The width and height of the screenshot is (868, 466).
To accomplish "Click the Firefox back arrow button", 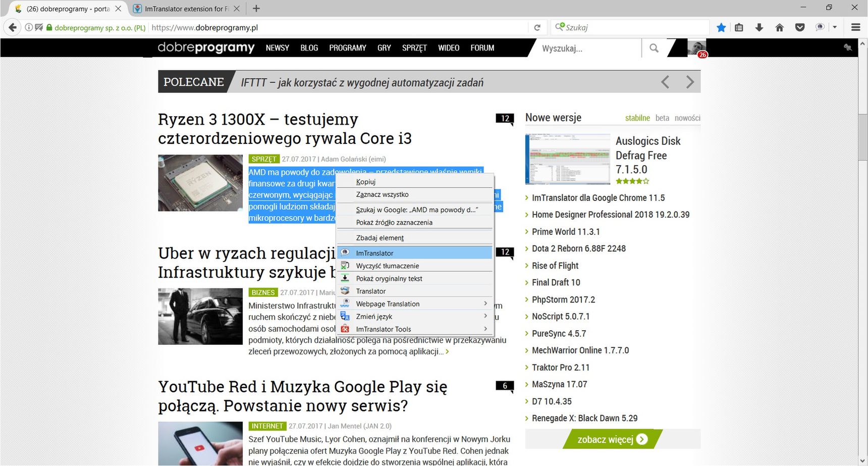I will (x=13, y=27).
